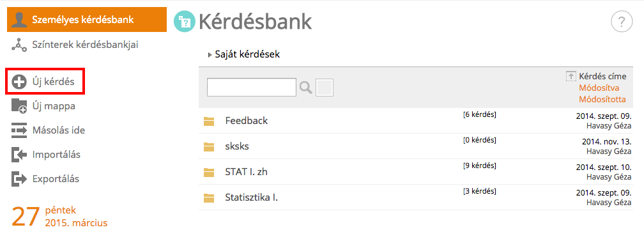Click the Színterek kérdésbankjai network icon
The image size is (644, 232).
19,45
